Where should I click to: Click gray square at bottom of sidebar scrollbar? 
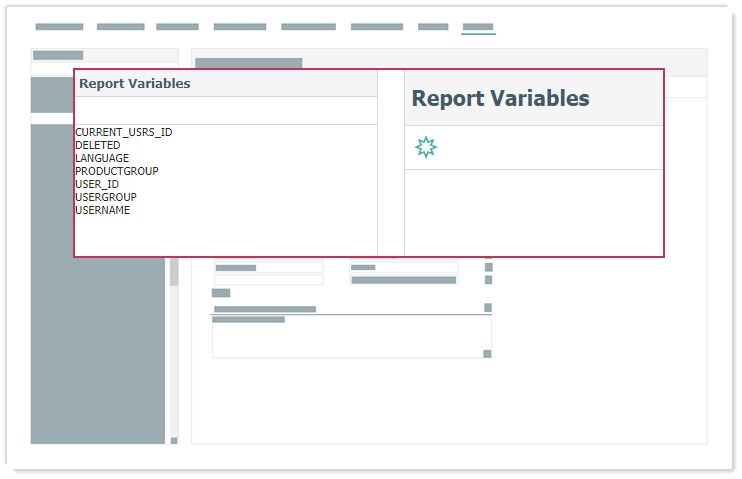point(173,440)
